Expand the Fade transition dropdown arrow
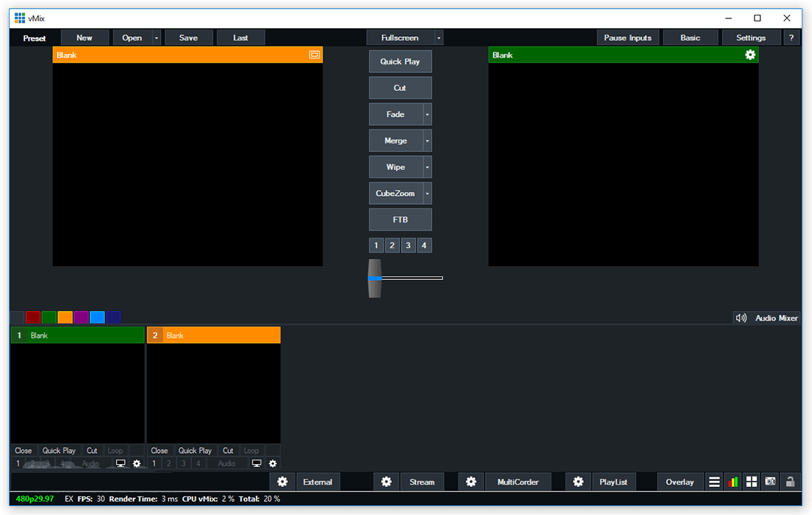 pyautogui.click(x=427, y=115)
